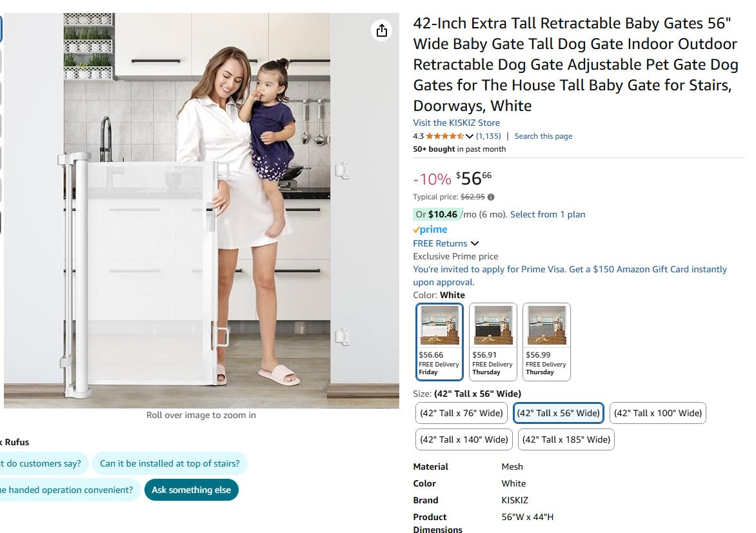Choose size 42" Tall x 140" Wide

(464, 439)
